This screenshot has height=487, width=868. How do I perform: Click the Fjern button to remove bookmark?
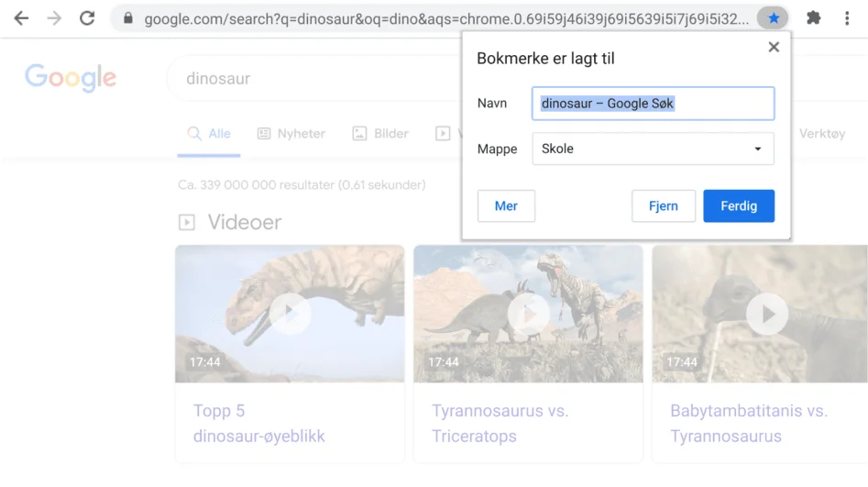[x=664, y=206]
